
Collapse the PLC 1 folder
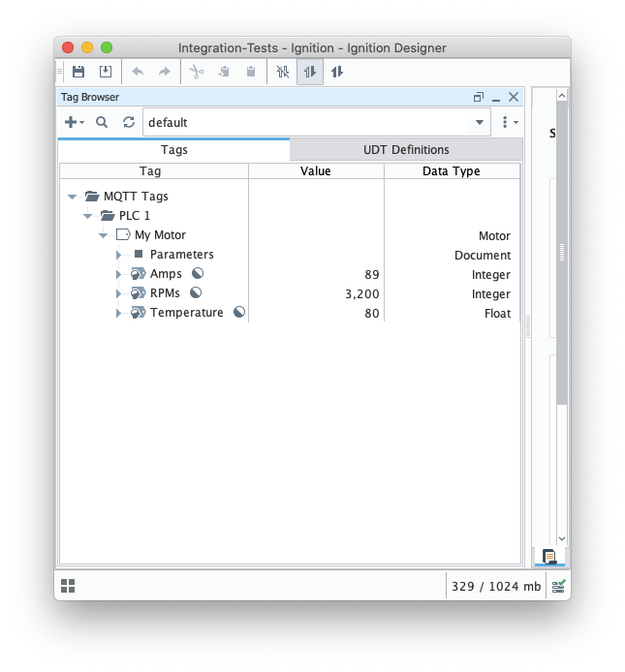click(x=87, y=216)
